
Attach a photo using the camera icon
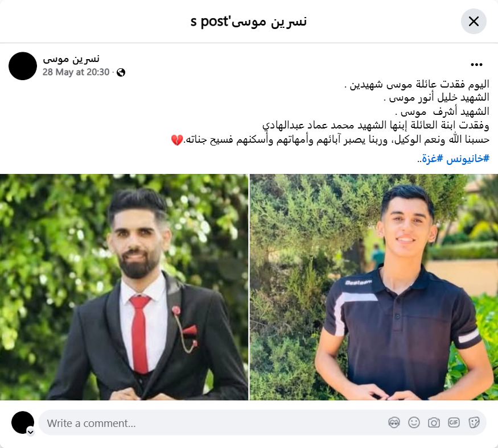(x=434, y=422)
